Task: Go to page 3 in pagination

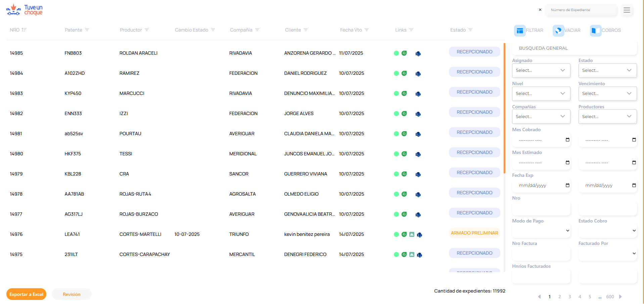Action: (569, 297)
